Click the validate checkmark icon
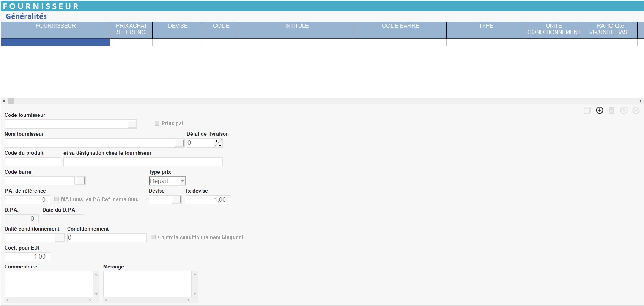 (636, 110)
